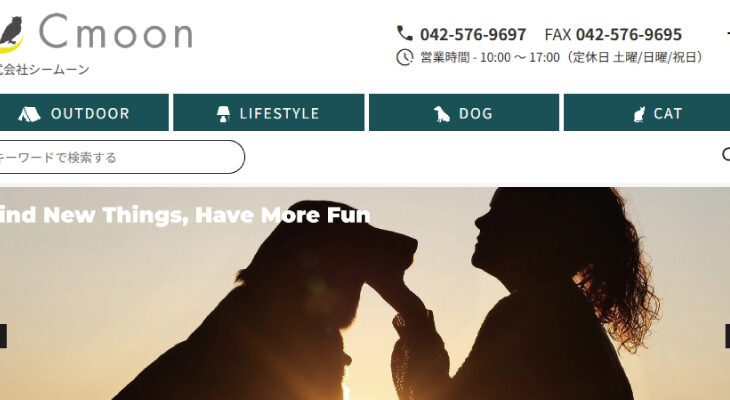Click the lamp icon beside LIFESTYLE

pyautogui.click(x=223, y=114)
